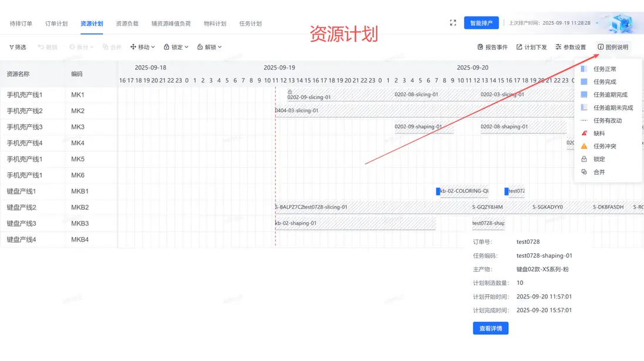Viewport: 644px width, 361px height.
Task: Select the 键盘产线3 resource row
Action: click(x=59, y=223)
